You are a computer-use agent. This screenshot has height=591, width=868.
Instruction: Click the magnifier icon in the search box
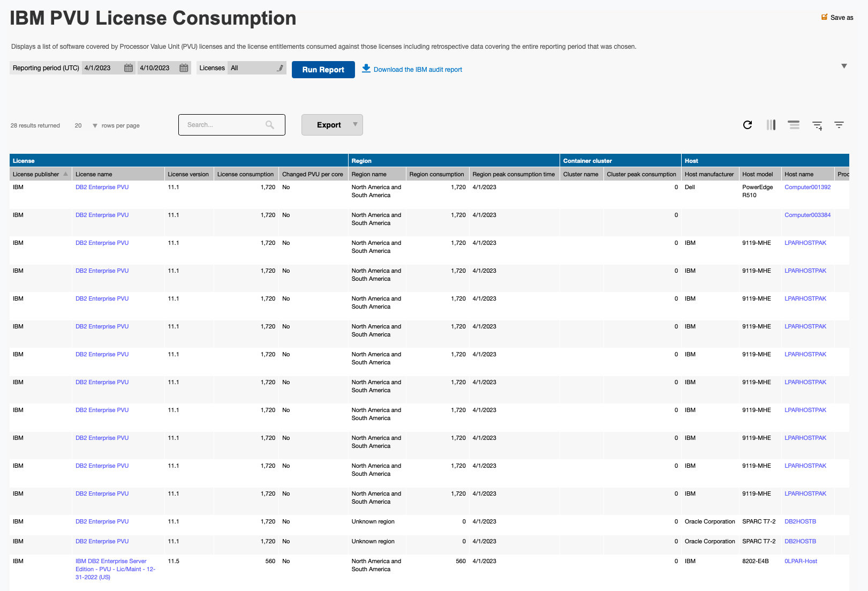click(270, 125)
